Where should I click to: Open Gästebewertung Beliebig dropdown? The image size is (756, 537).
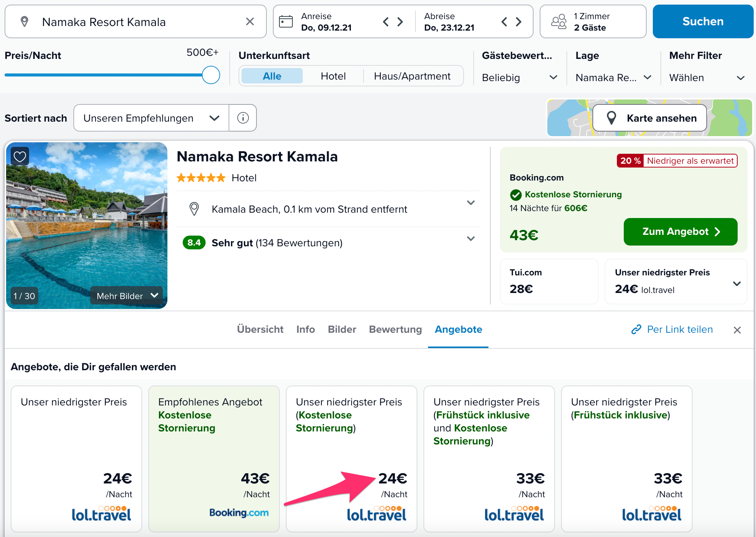(519, 78)
